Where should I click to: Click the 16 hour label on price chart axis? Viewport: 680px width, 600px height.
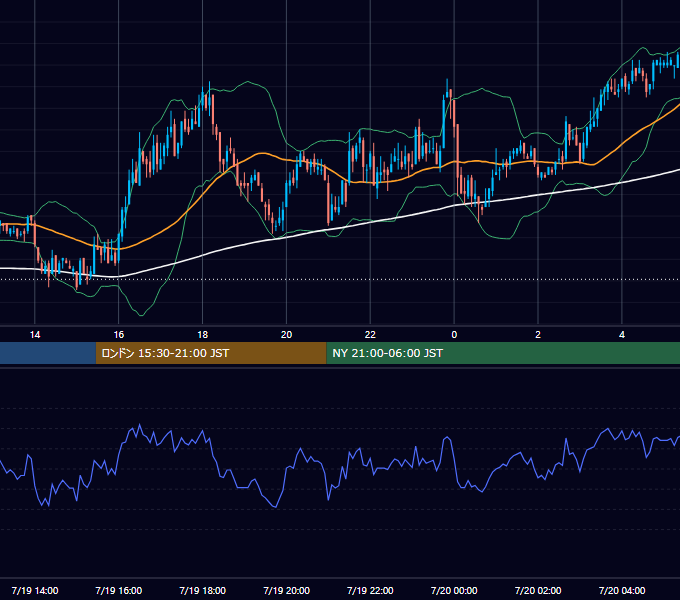pos(118,335)
